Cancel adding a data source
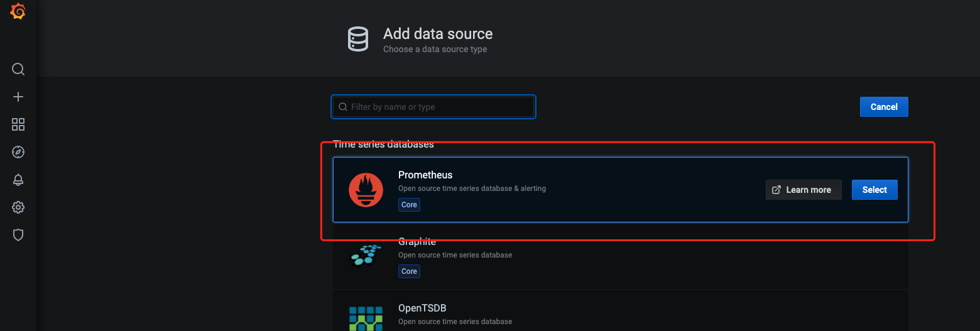Image resolution: width=980 pixels, height=331 pixels. 884,107
